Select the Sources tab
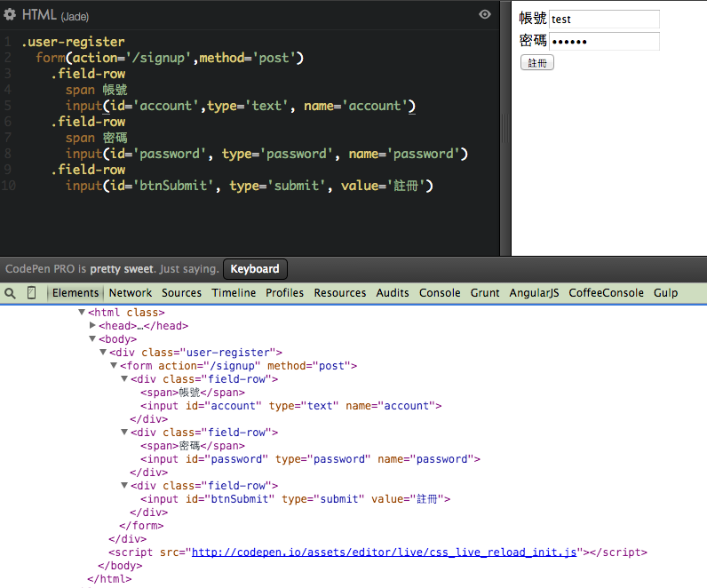707x588 pixels. pos(181,293)
